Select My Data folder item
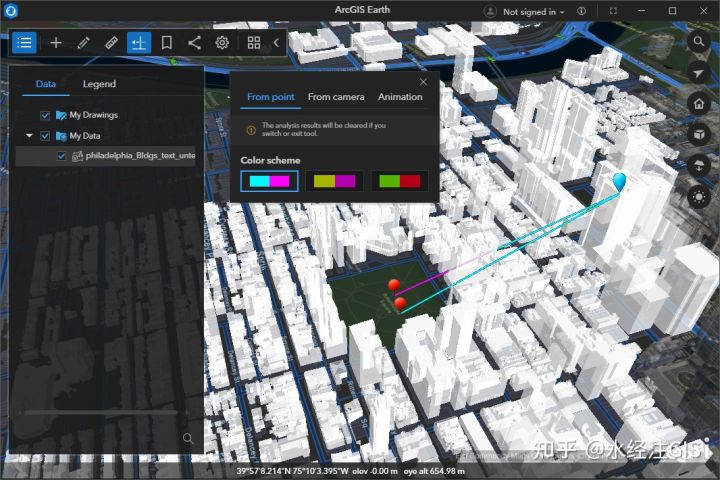This screenshot has width=720, height=480. tap(78, 136)
